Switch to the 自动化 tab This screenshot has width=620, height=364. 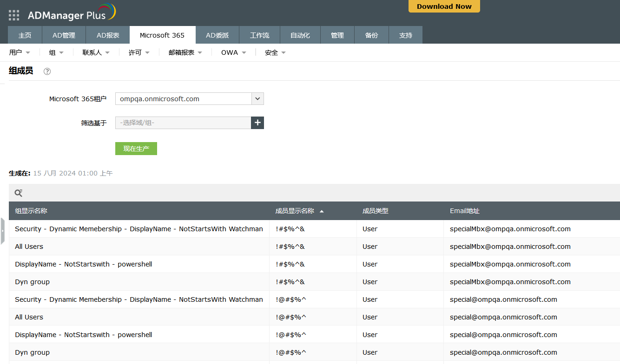coord(300,35)
